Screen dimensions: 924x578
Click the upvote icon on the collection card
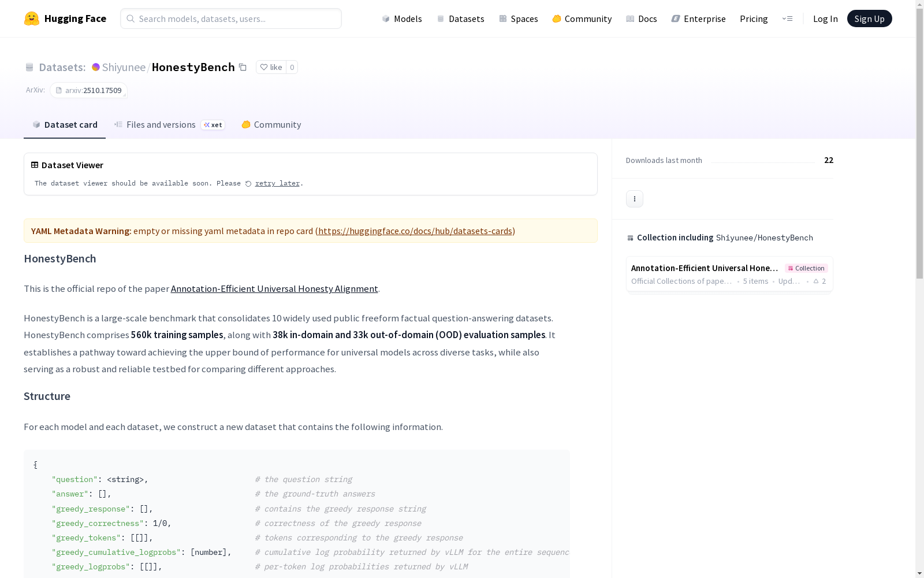816,281
